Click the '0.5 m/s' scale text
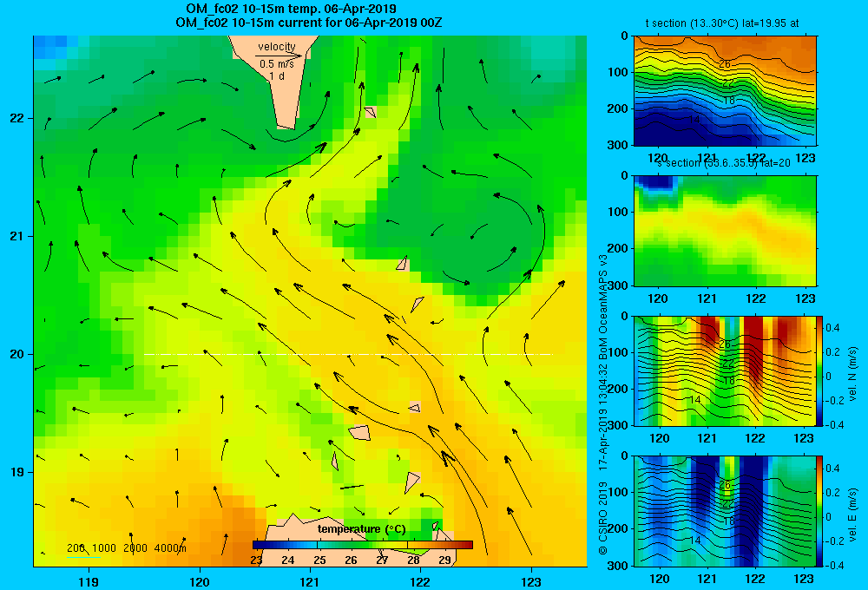Image resolution: width=868 pixels, height=590 pixels. (x=277, y=64)
